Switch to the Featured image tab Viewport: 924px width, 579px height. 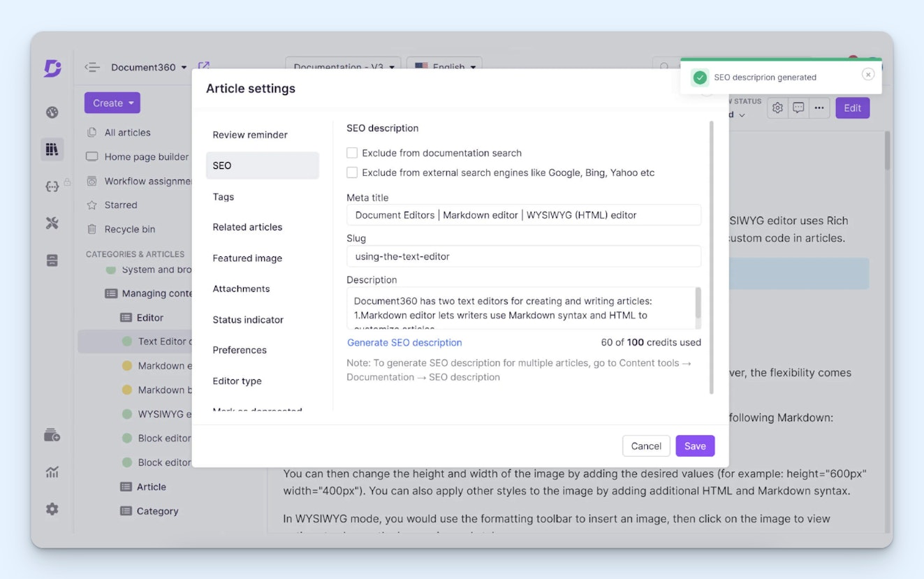pyautogui.click(x=247, y=258)
